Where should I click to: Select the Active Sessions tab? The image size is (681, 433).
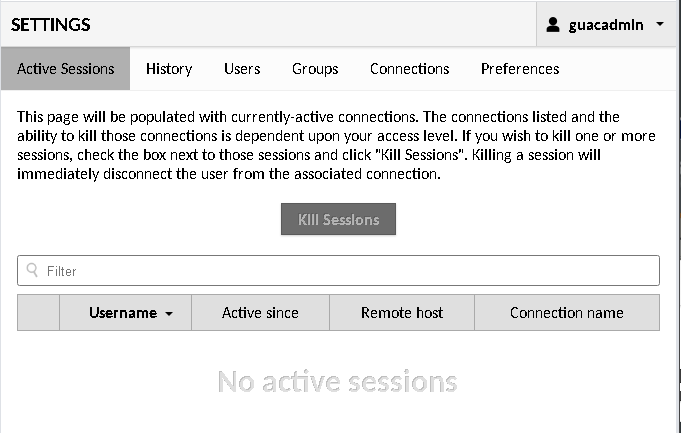pos(66,69)
